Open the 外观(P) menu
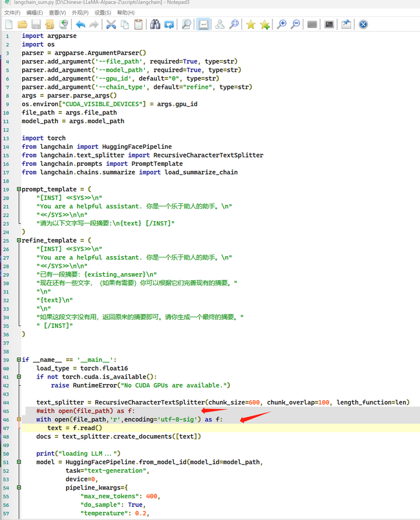420x520 pixels. 80,13
